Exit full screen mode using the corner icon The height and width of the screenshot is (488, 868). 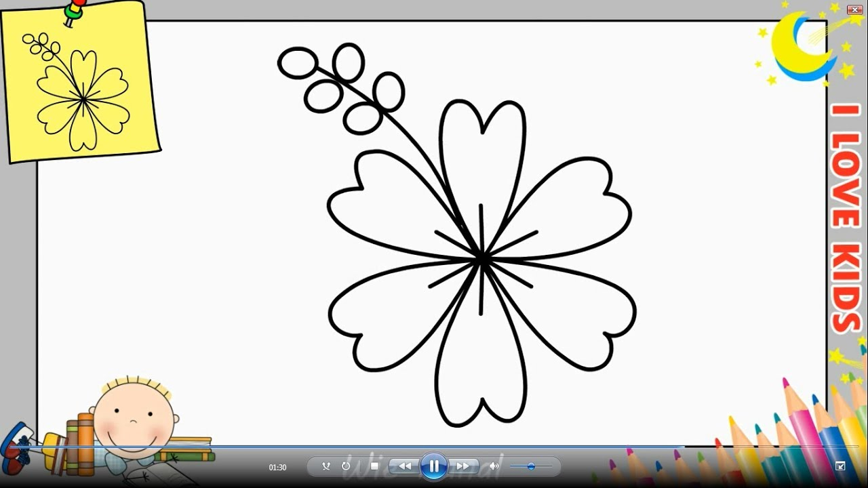[840, 466]
